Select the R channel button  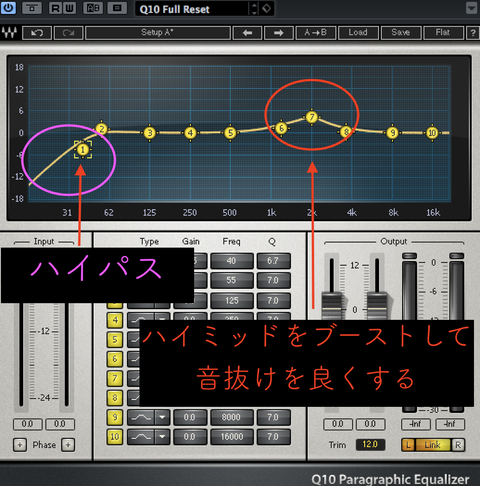point(458,445)
